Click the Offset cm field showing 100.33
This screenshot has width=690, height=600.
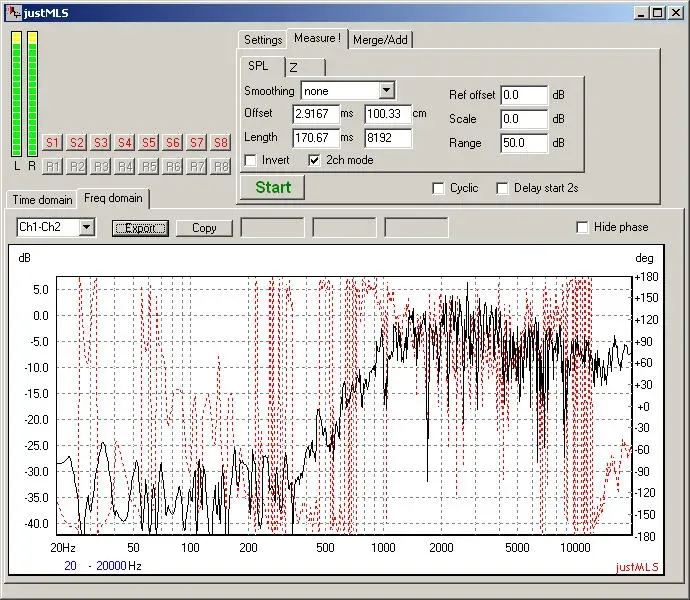(388, 114)
